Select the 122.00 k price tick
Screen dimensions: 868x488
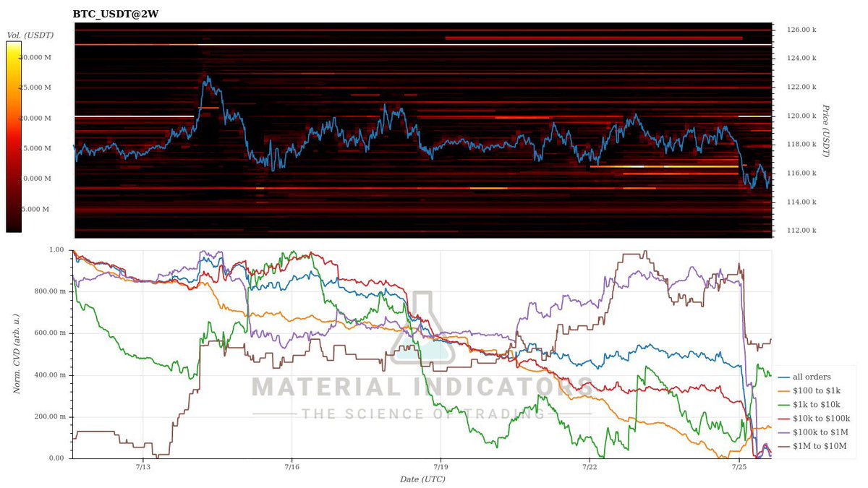[802, 87]
